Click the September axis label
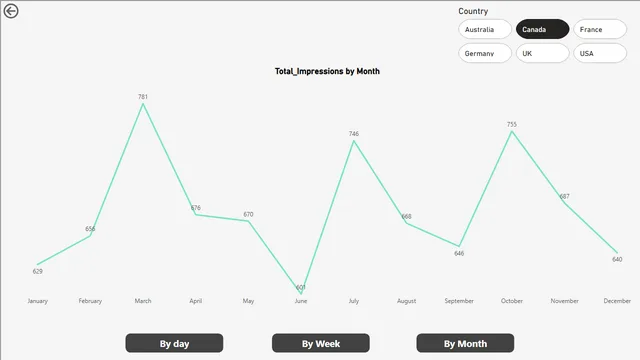Screen dimensions: 640x360 pyautogui.click(x=459, y=301)
